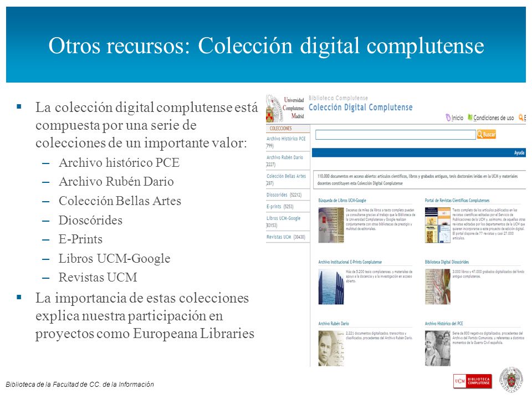532x399 pixels.
Task: Click the Revistas Científicas covers thumbnail
Action: tap(438, 226)
